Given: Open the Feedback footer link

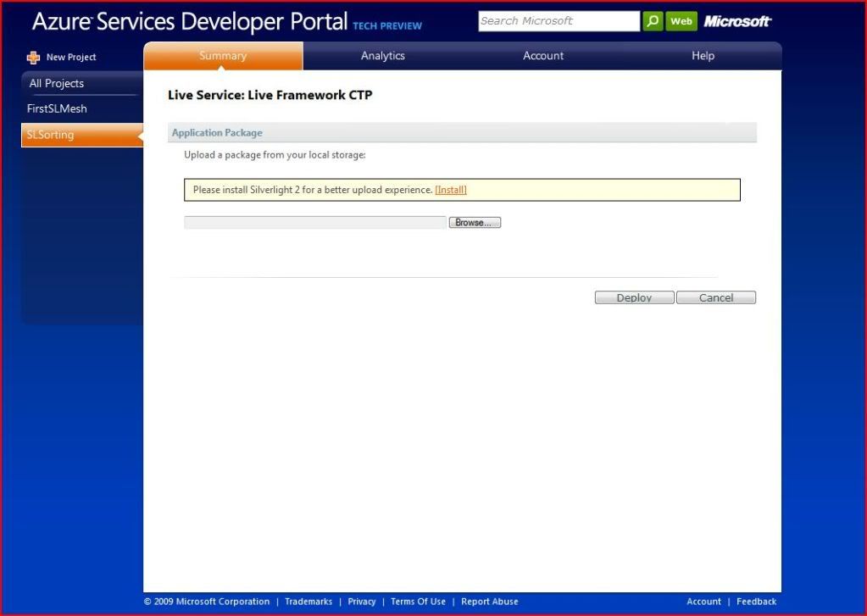Looking at the screenshot, I should [x=757, y=602].
